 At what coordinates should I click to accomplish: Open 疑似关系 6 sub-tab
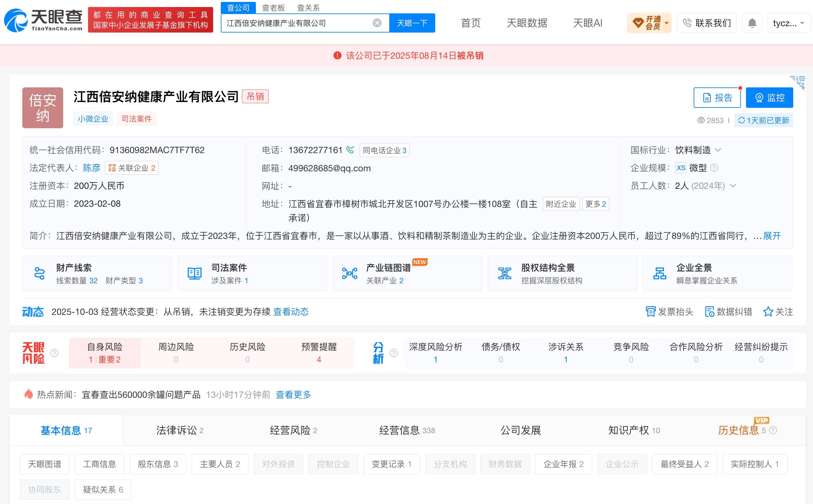pyautogui.click(x=103, y=490)
